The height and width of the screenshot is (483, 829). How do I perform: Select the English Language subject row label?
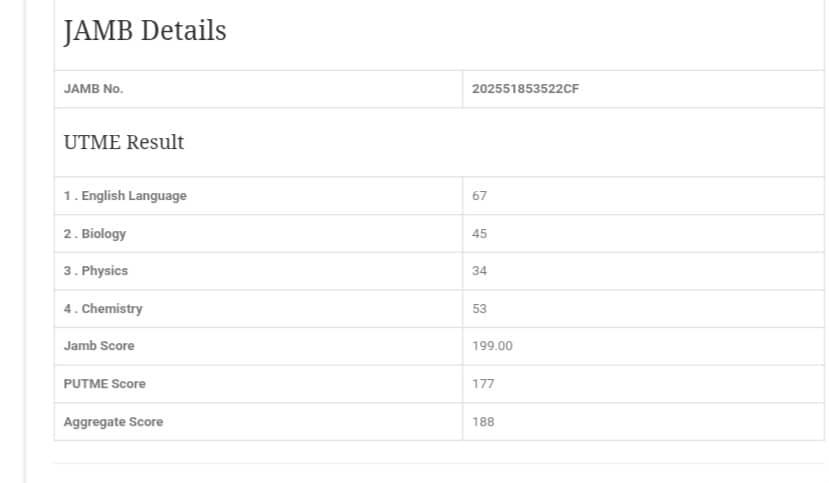point(125,196)
